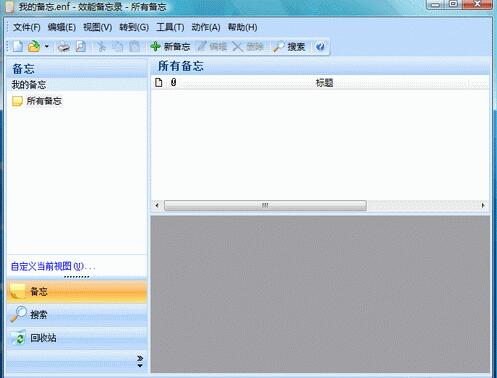The height and width of the screenshot is (378, 497).
Task: Click the Open file folder icon
Action: pyautogui.click(x=34, y=46)
